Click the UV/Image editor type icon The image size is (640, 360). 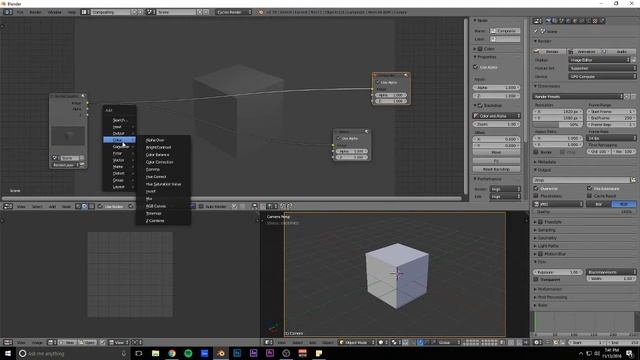(7, 342)
